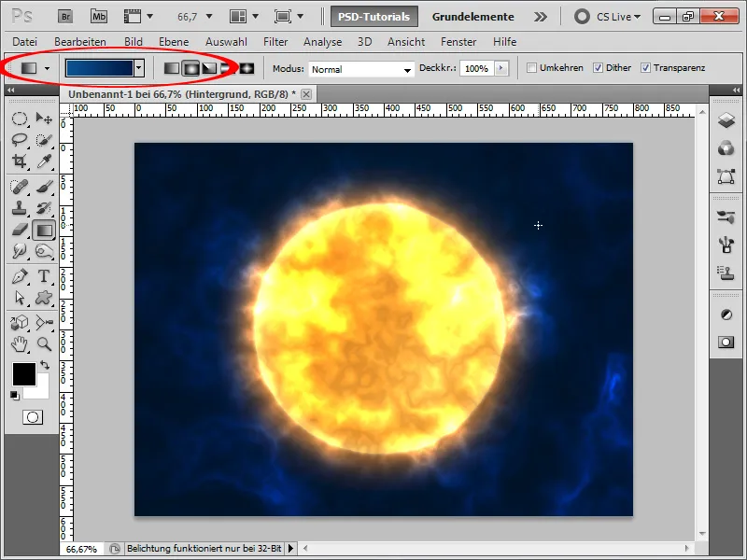The height and width of the screenshot is (560, 747).
Task: Select the Zoom tool
Action: pos(44,343)
